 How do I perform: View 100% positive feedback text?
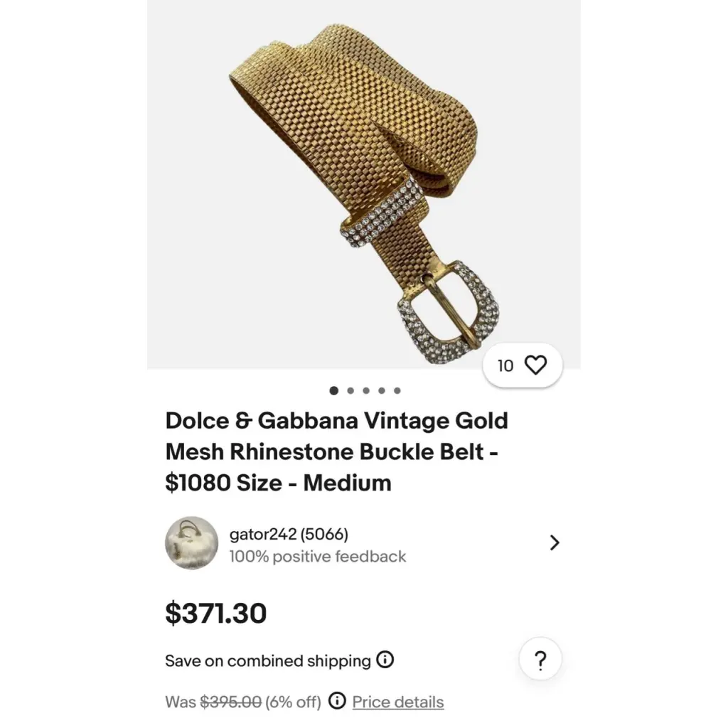click(318, 556)
